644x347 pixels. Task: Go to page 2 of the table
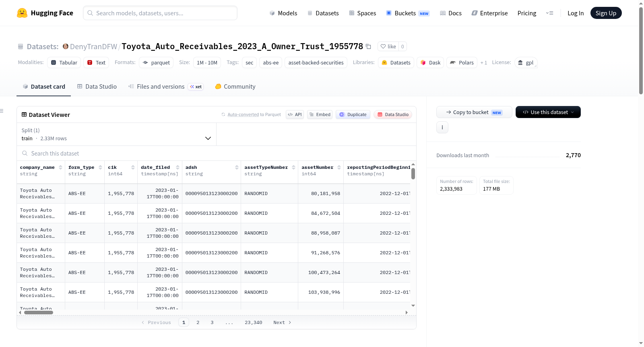[x=198, y=322]
